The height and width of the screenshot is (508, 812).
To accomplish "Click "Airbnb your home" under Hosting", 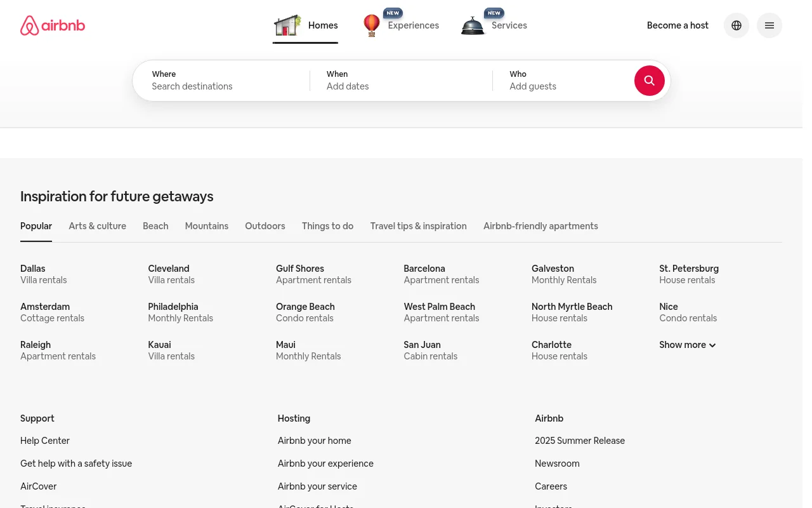I will coord(314,441).
